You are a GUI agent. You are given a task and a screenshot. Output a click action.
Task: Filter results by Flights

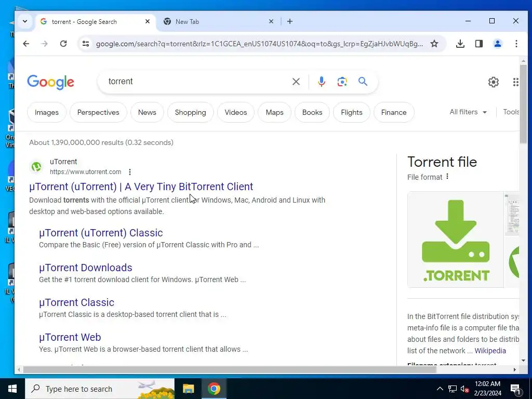352,112
